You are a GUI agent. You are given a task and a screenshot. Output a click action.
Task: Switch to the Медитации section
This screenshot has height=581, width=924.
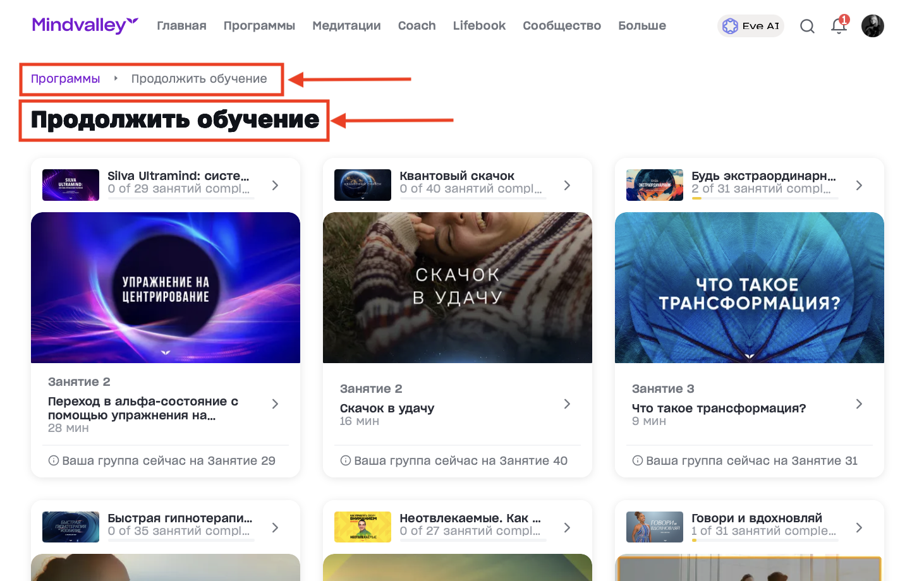[346, 26]
